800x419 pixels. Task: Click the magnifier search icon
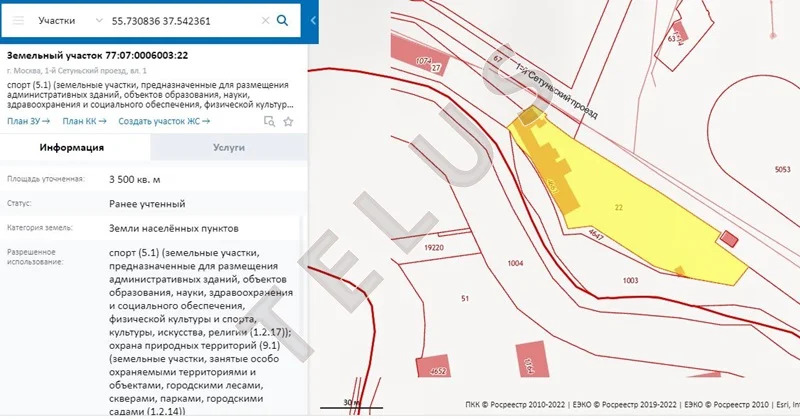pos(283,20)
